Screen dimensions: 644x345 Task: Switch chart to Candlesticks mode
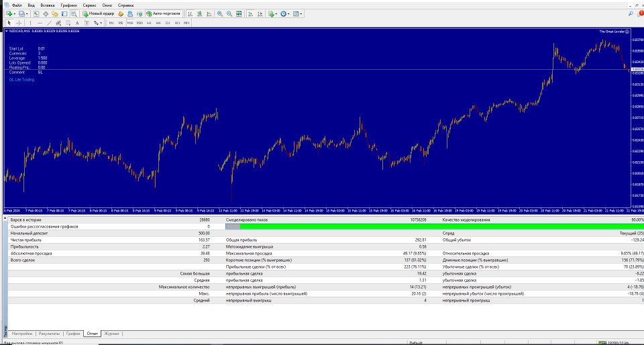(200, 13)
